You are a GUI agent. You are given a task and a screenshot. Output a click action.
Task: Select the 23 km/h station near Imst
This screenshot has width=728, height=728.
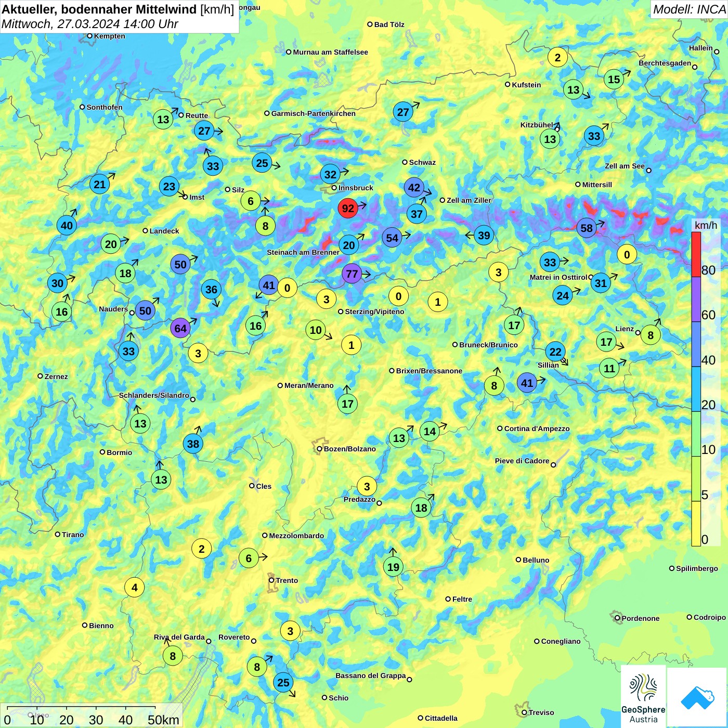click(169, 186)
